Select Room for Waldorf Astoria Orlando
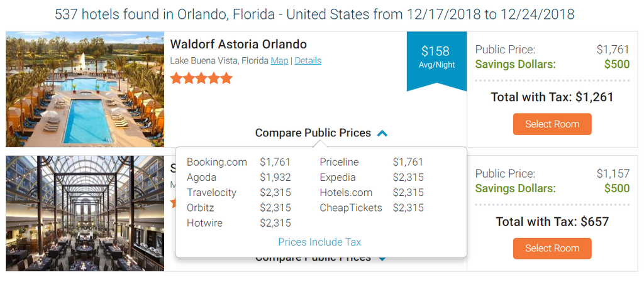Viewport: 644px width, 282px height. 552,124
